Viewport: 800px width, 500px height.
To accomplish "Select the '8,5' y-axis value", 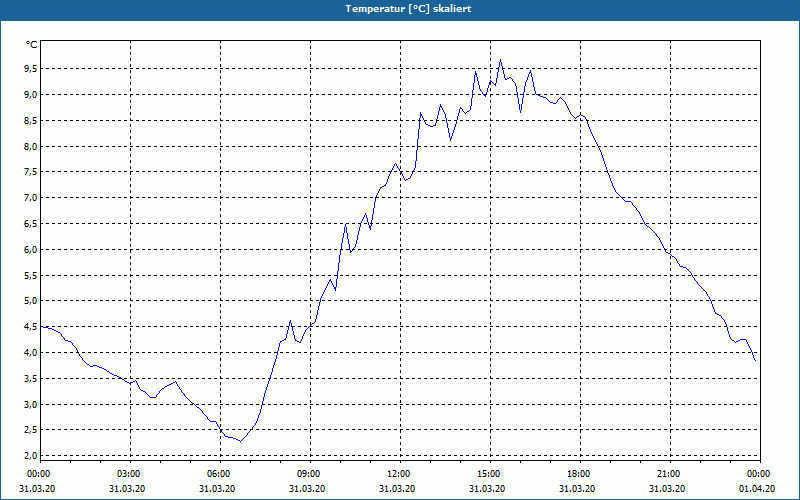I will pos(32,120).
